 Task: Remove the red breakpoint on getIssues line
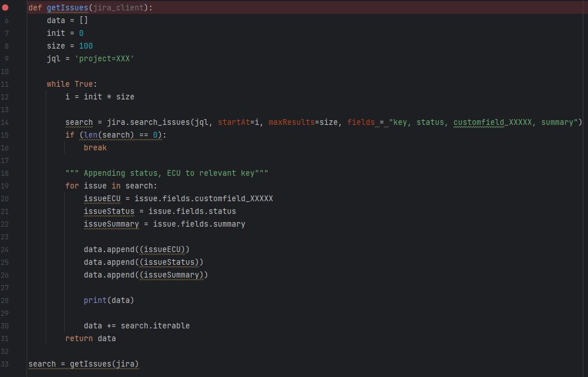[5, 8]
